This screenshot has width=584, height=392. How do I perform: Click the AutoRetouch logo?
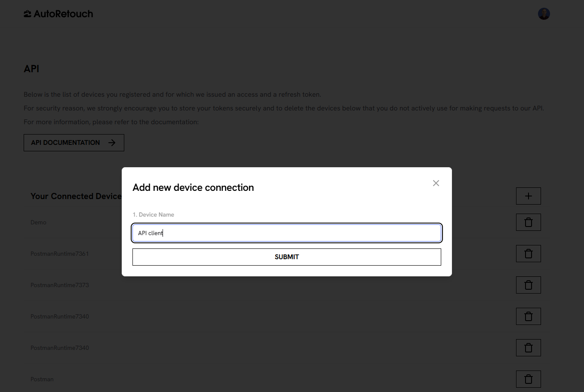click(58, 14)
